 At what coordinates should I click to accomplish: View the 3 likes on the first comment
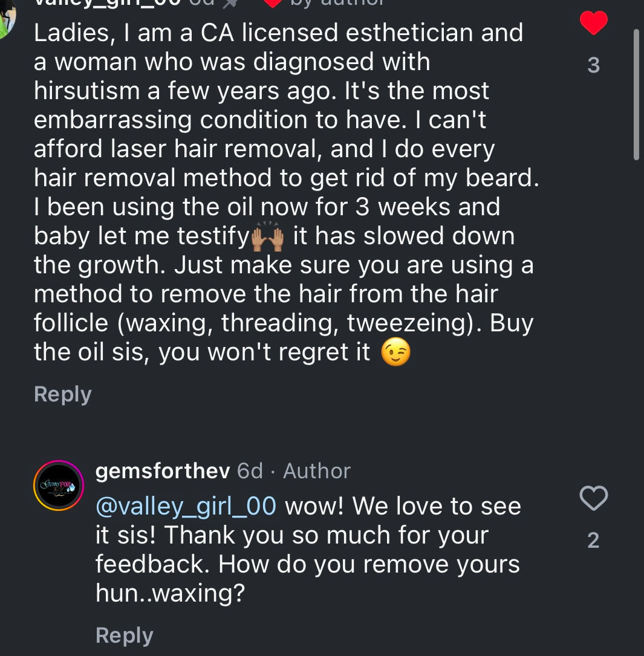(x=593, y=65)
